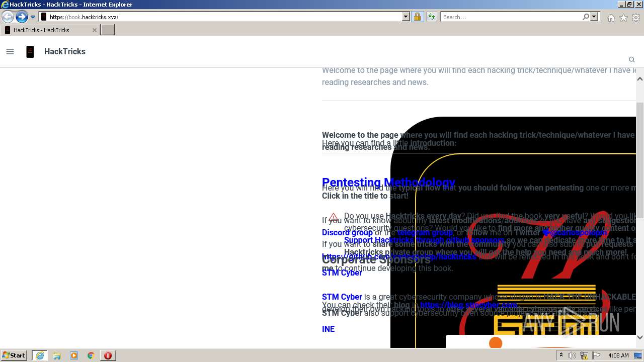
Task: Open the IE Tools gear icon
Action: pos(636,18)
